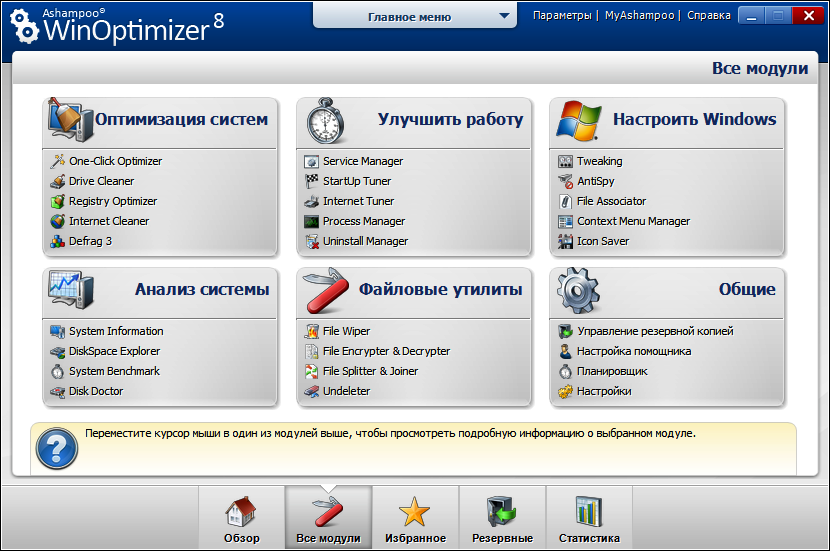Select the Планировщик scheduler entry
830x551 pixels.
pos(612,371)
